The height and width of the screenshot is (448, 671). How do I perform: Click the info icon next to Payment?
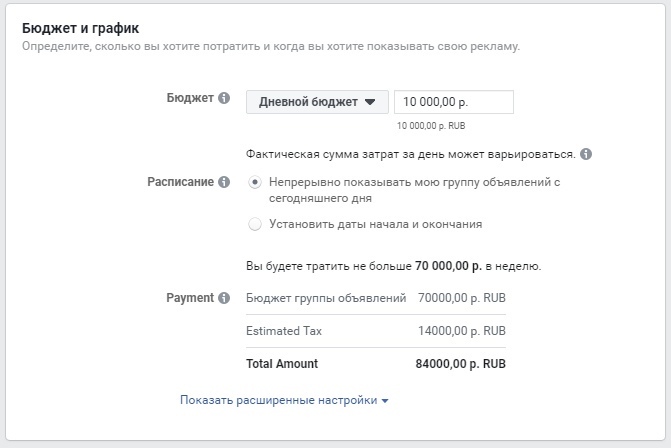(224, 298)
